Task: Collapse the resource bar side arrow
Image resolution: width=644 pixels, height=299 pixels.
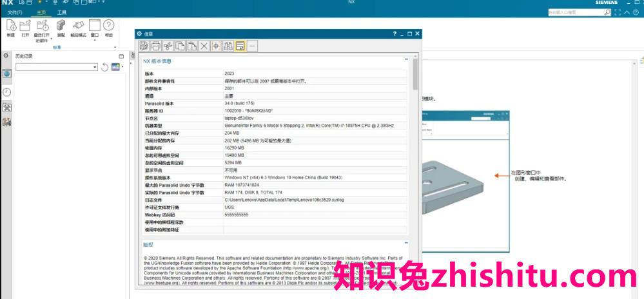Action: pyautogui.click(x=131, y=63)
